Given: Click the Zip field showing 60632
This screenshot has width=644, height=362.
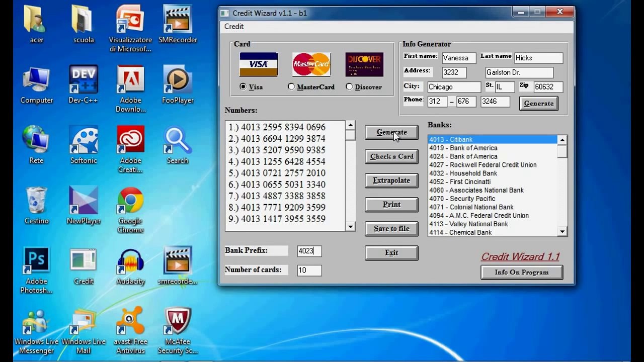Looking at the screenshot, I should [x=548, y=87].
